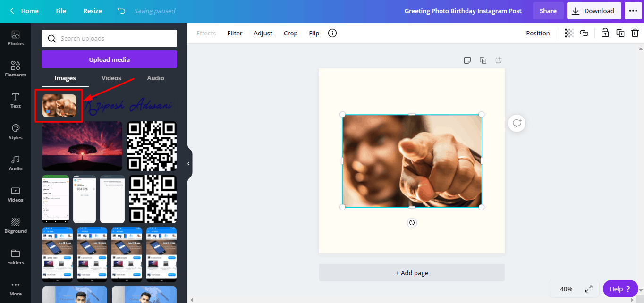Open the three-dots more options menu
The width and height of the screenshot is (644, 303).
click(x=633, y=11)
